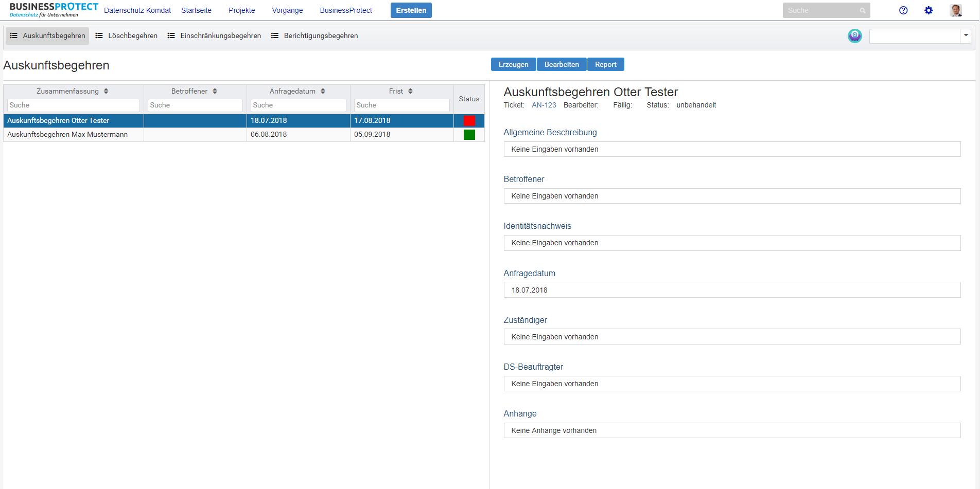
Task: Open the BusinessProtect menu
Action: 346,10
